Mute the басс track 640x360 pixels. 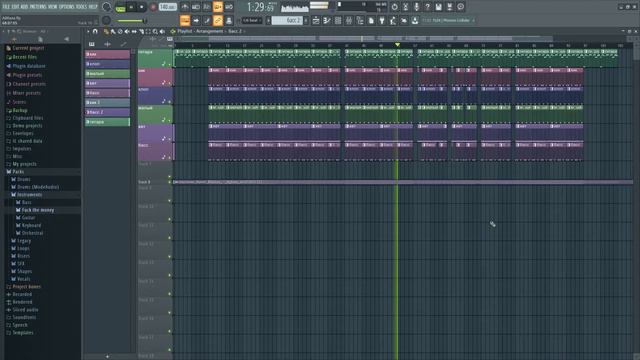pyautogui.click(x=170, y=158)
